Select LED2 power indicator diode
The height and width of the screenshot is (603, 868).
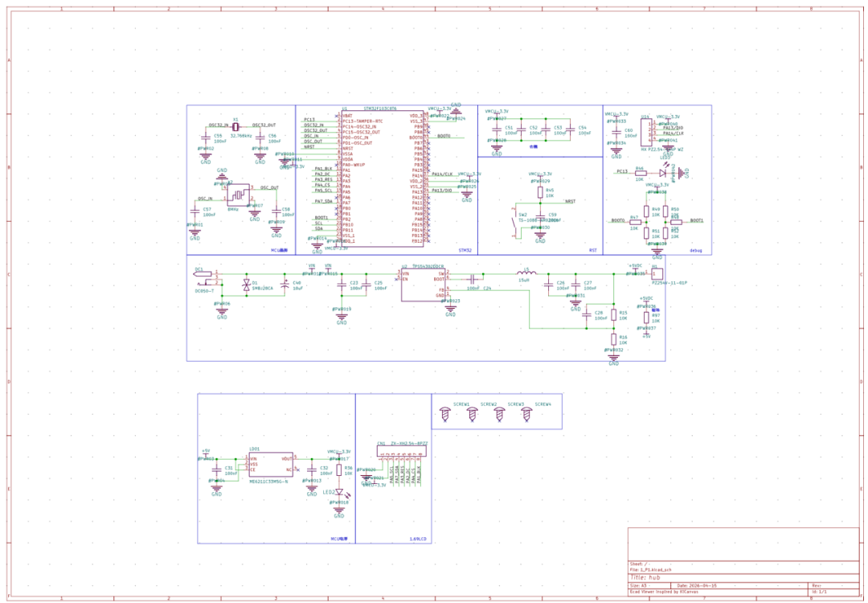pos(339,492)
